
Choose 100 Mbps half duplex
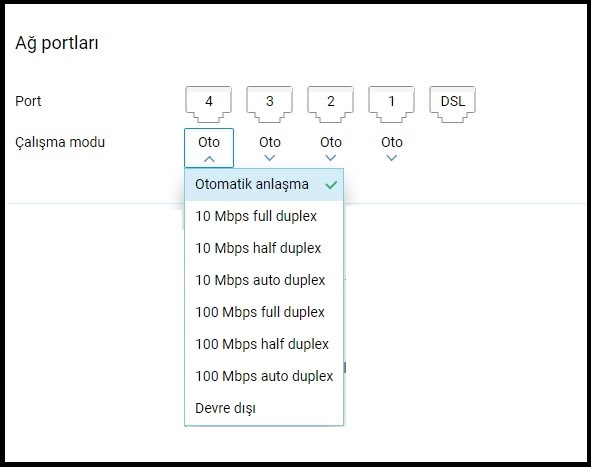264,344
